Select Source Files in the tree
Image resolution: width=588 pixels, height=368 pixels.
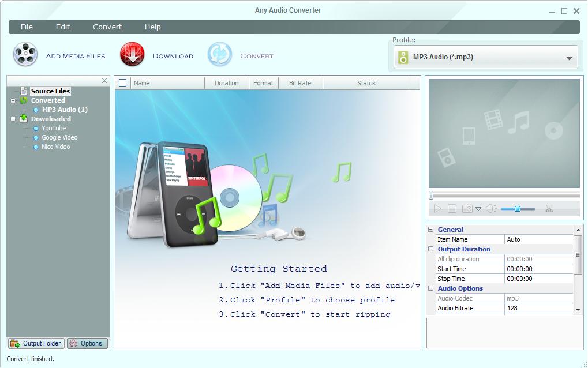tap(50, 91)
